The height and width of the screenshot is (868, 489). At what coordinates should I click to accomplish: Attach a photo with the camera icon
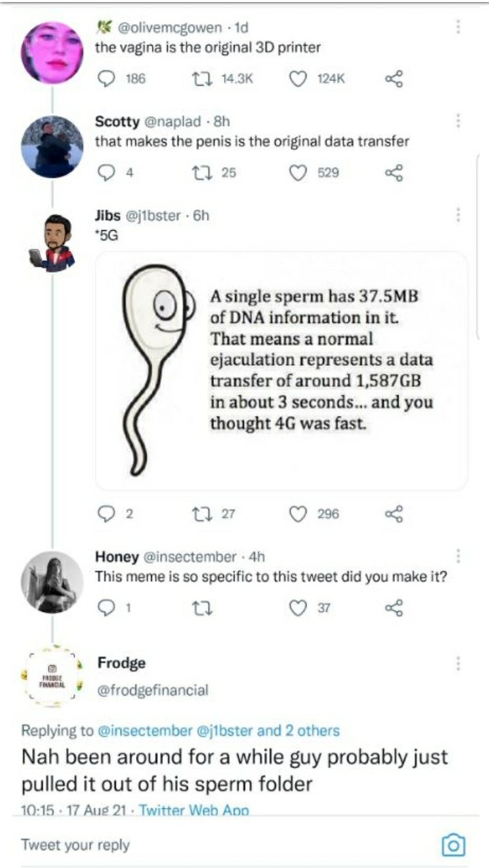(x=454, y=845)
